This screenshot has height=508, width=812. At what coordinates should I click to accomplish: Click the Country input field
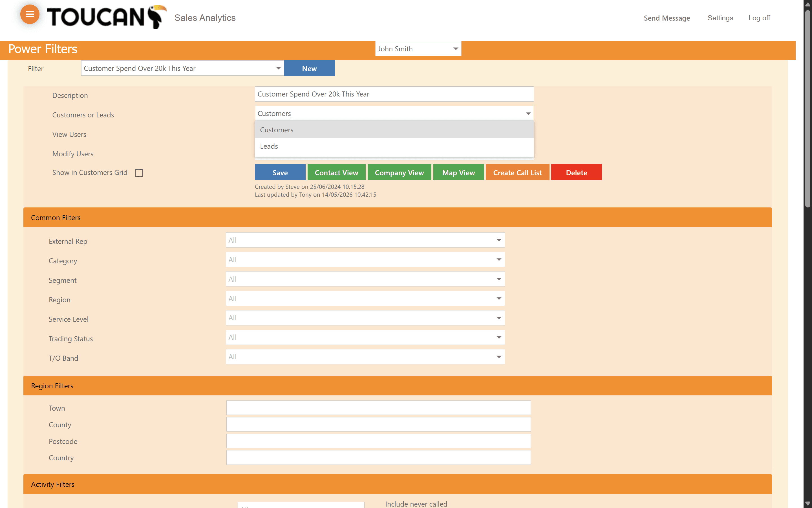378,457
